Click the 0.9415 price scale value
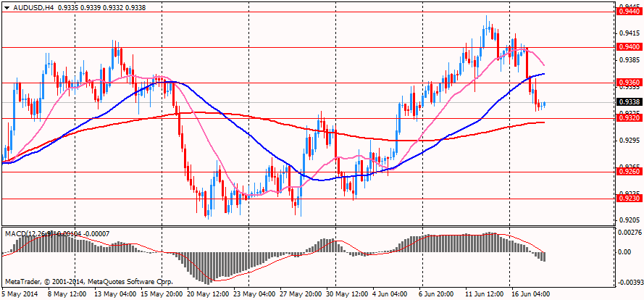The width and height of the screenshot is (644, 300). (x=629, y=33)
